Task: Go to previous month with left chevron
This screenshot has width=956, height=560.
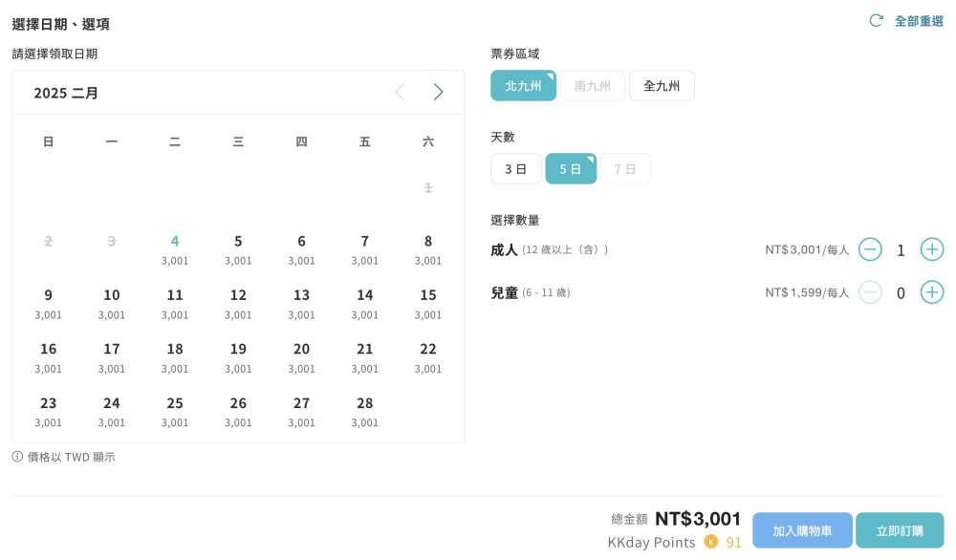Action: [400, 92]
